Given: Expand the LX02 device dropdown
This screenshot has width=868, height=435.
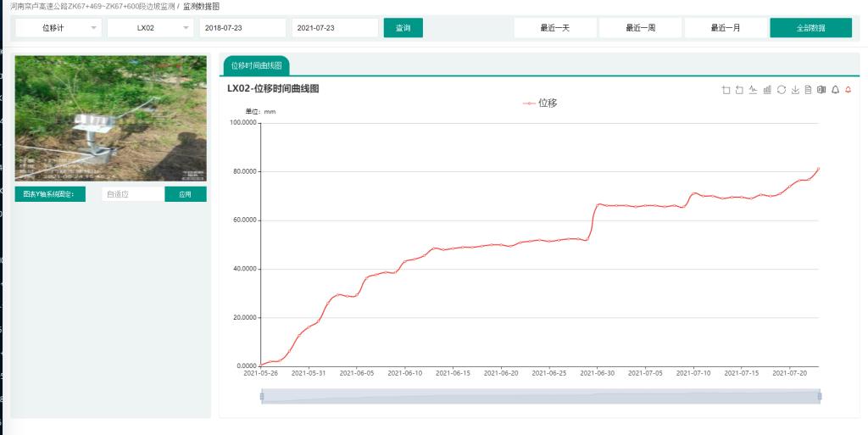Looking at the screenshot, I should 151,28.
